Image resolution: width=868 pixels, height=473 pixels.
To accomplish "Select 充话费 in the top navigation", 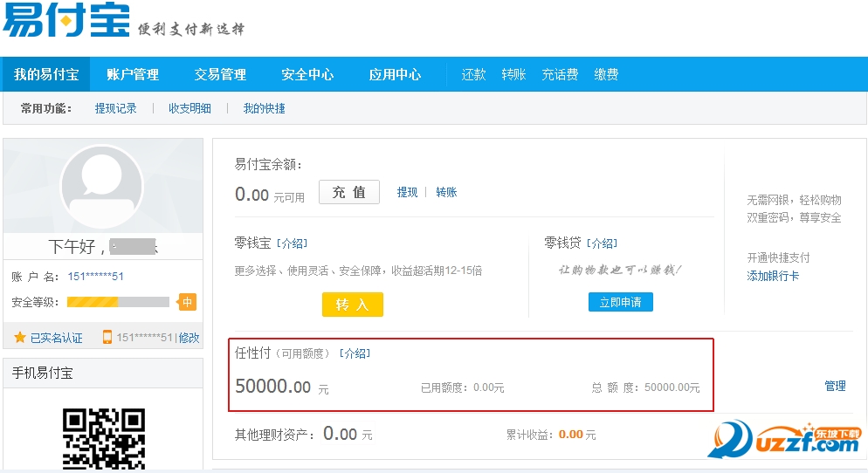I will 560,74.
